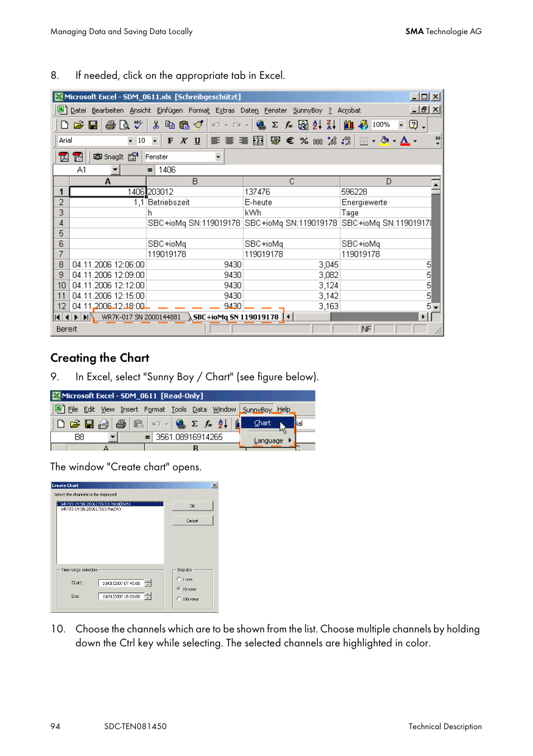The image size is (533, 756).
Task: Click Chart Wizard icon in German Excel toolbar
Action: click(349, 125)
